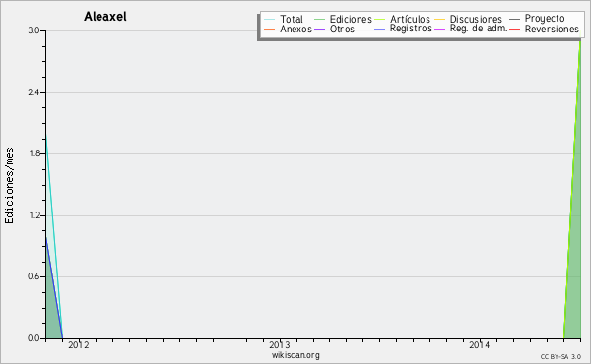Click the Reversiones legend label
This screenshot has width=591, height=364.
point(552,29)
